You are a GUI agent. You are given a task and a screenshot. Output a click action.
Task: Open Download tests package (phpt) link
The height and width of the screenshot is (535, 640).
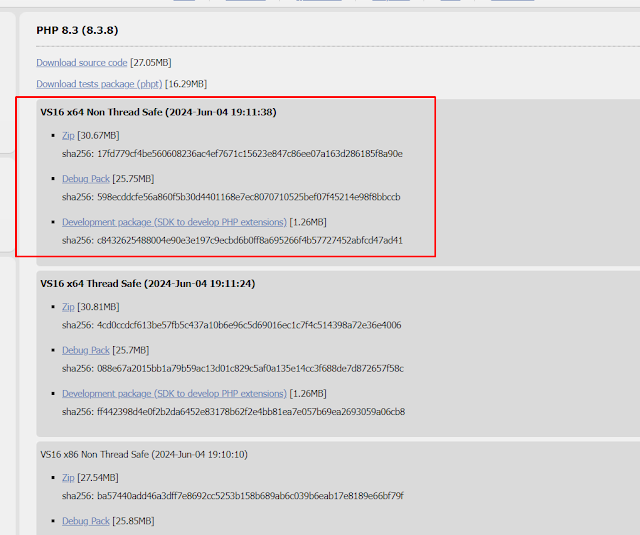(99, 84)
